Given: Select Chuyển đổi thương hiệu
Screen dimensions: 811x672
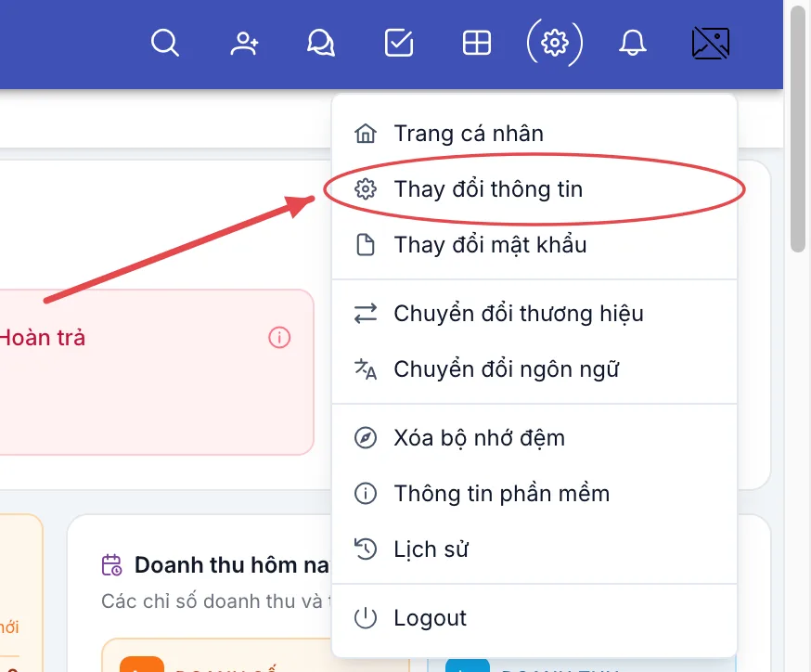Looking at the screenshot, I should tap(534, 314).
